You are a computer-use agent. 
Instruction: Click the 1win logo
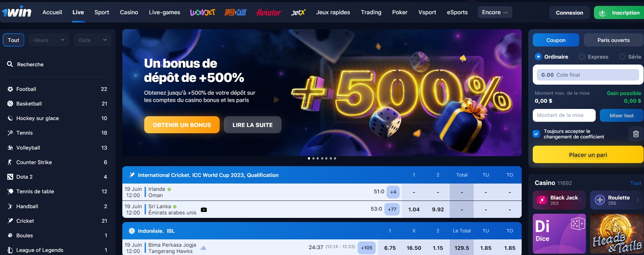click(x=17, y=12)
